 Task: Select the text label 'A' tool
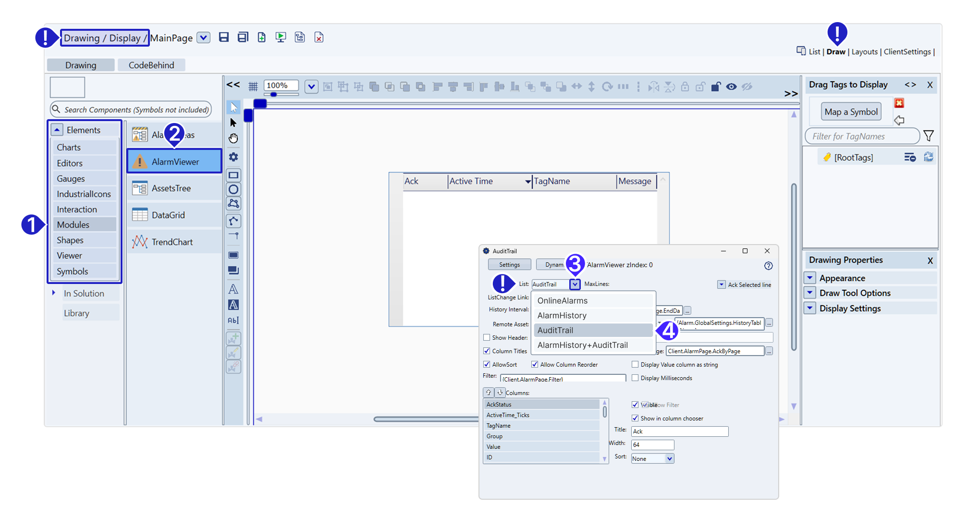point(233,289)
